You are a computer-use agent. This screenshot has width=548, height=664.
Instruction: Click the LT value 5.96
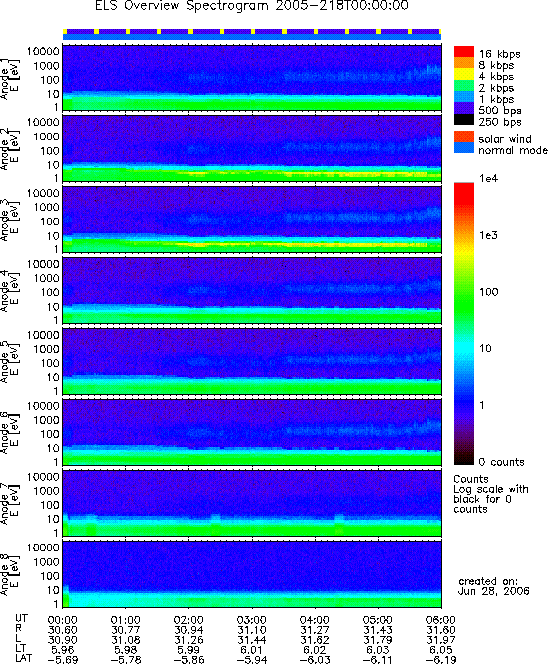coord(63,650)
